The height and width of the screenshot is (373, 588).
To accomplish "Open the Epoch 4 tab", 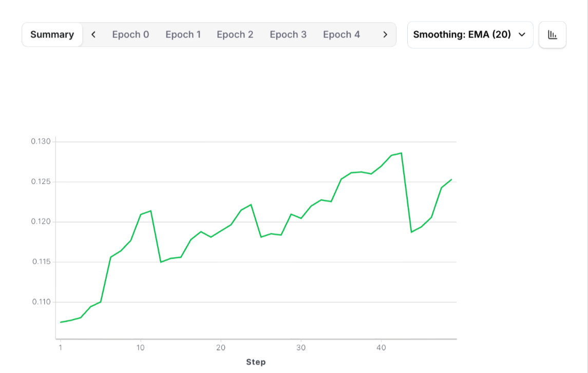I will pos(342,34).
